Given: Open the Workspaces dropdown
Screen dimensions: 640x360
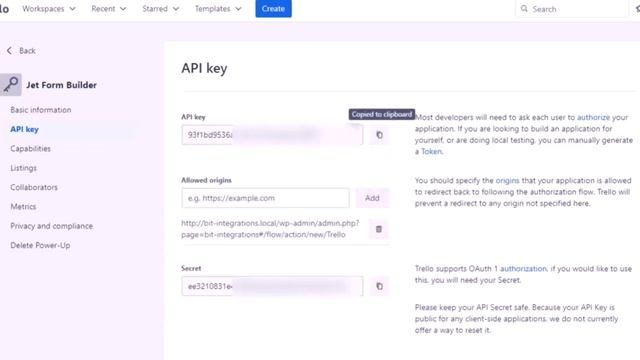Looking at the screenshot, I should (x=49, y=9).
